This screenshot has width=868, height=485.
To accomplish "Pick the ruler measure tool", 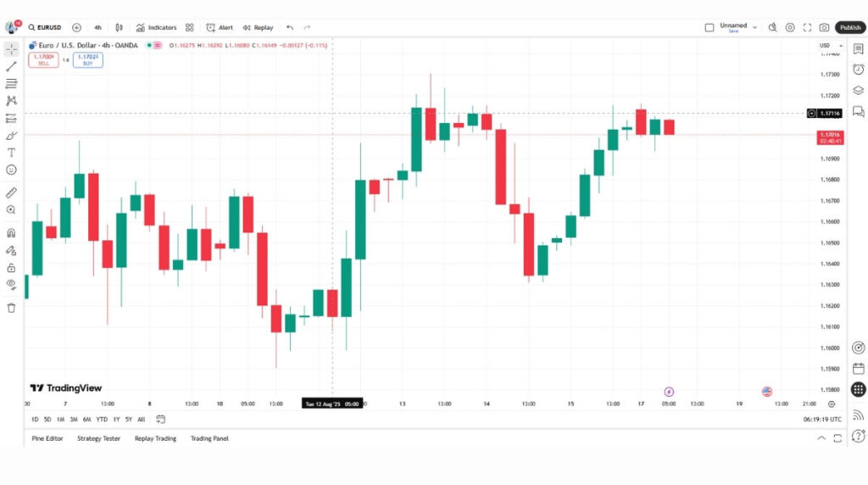I will (11, 192).
